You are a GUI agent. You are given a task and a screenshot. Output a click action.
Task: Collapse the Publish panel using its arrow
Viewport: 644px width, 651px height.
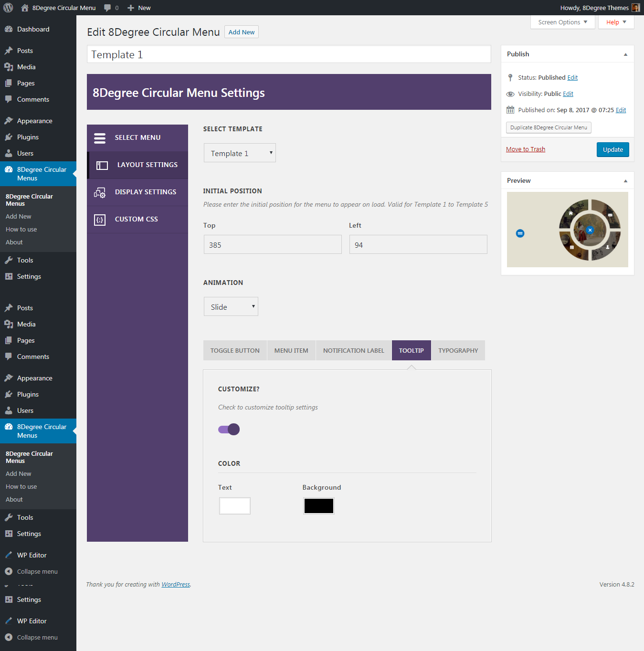pyautogui.click(x=625, y=54)
